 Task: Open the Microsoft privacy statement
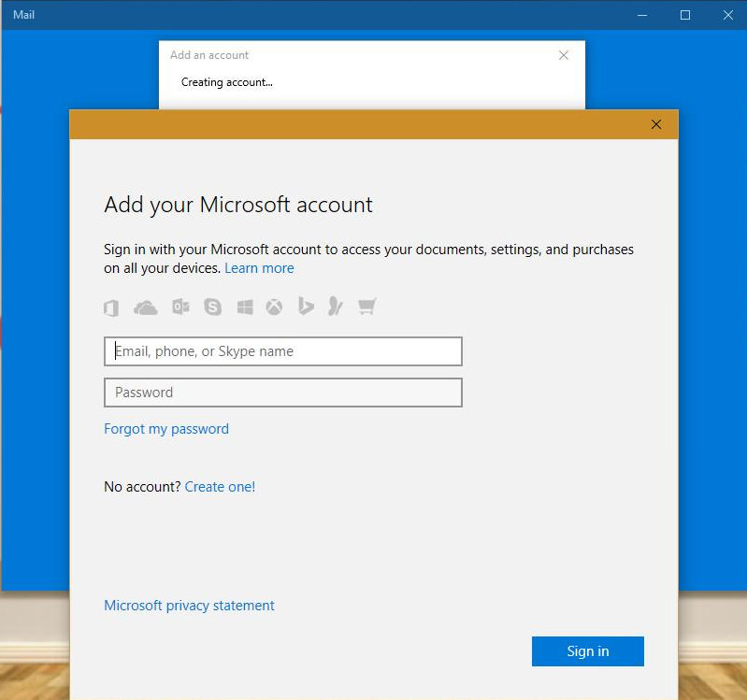[x=189, y=606]
